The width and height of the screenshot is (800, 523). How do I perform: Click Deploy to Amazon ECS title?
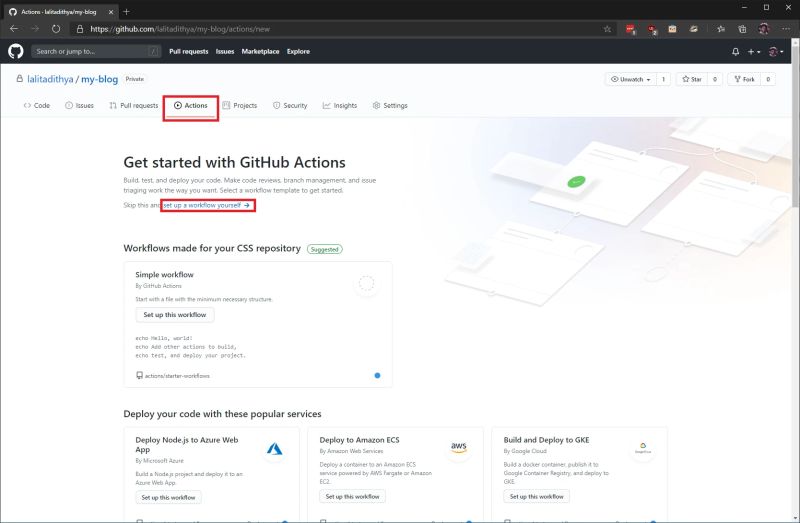359,440
